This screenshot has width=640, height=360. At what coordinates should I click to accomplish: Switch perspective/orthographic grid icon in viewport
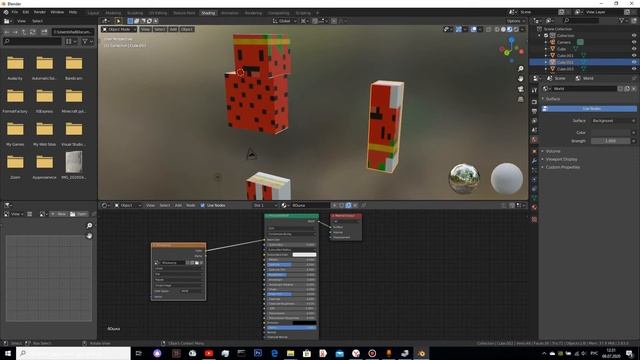point(520,99)
